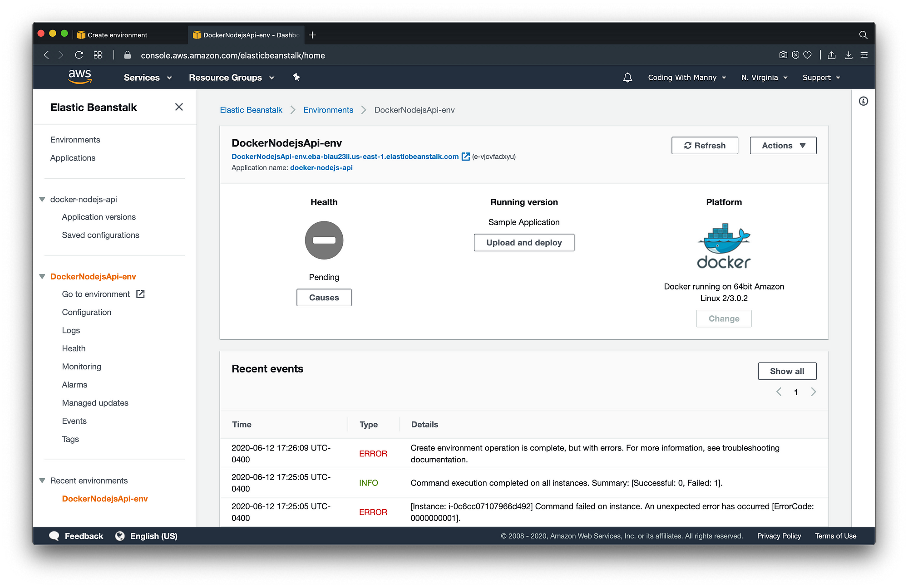Click the Causes button
The height and width of the screenshot is (588, 908).
(324, 298)
